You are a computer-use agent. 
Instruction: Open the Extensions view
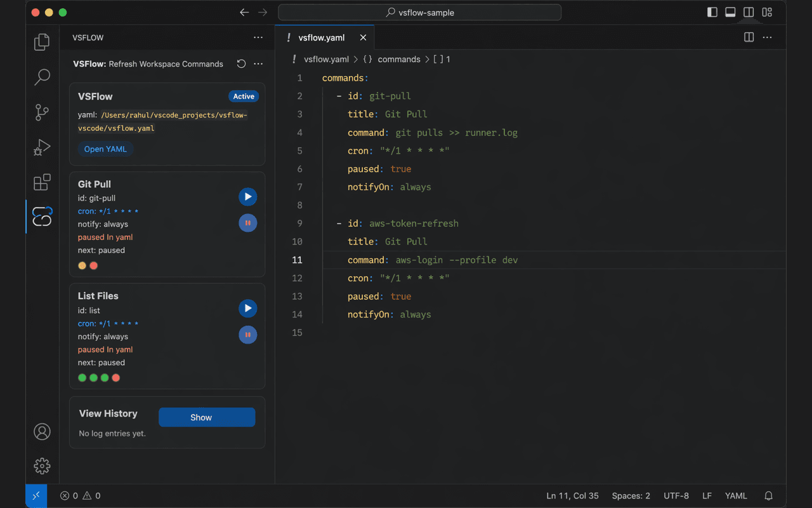coord(42,182)
